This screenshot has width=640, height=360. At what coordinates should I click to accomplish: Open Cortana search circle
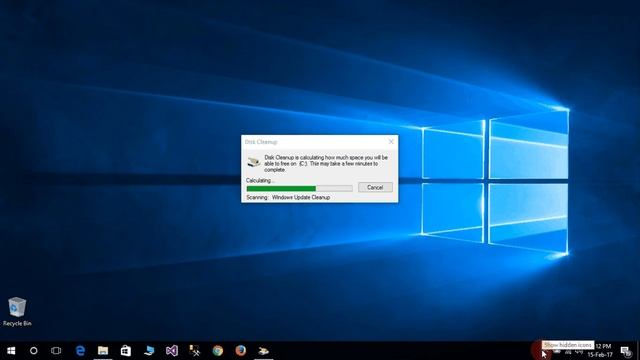[33, 351]
